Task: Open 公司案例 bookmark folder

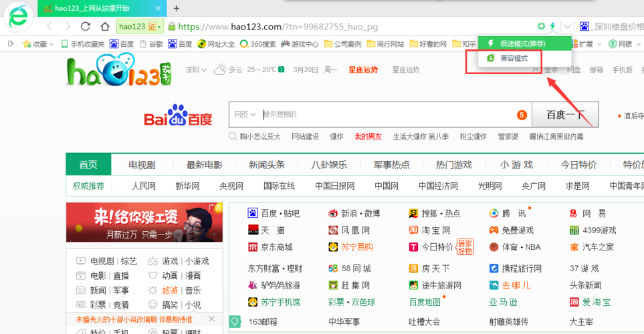Action: 343,44
